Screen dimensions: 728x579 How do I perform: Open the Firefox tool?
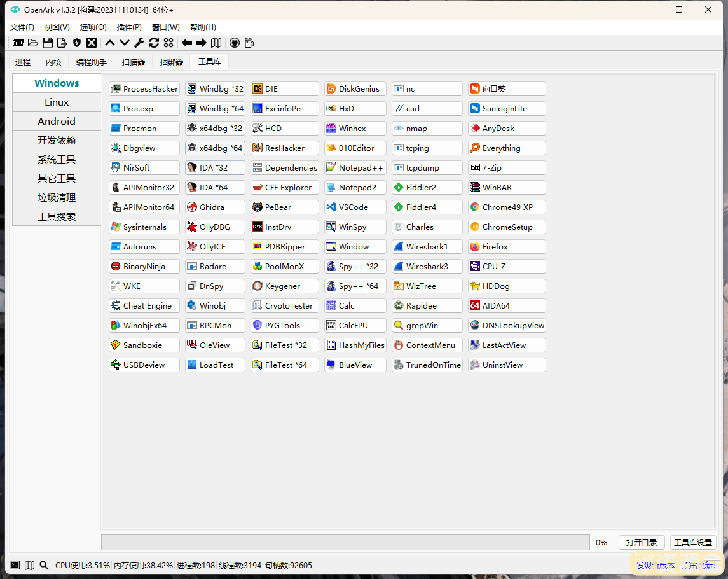507,247
